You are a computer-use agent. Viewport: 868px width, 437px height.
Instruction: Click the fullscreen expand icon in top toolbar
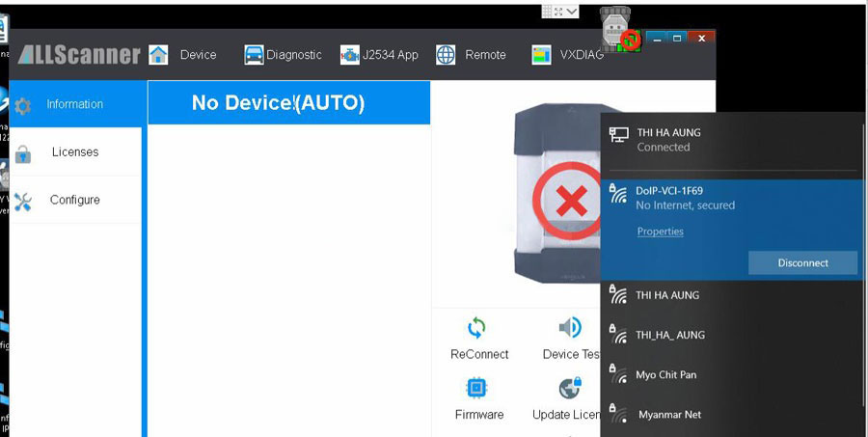click(558, 11)
